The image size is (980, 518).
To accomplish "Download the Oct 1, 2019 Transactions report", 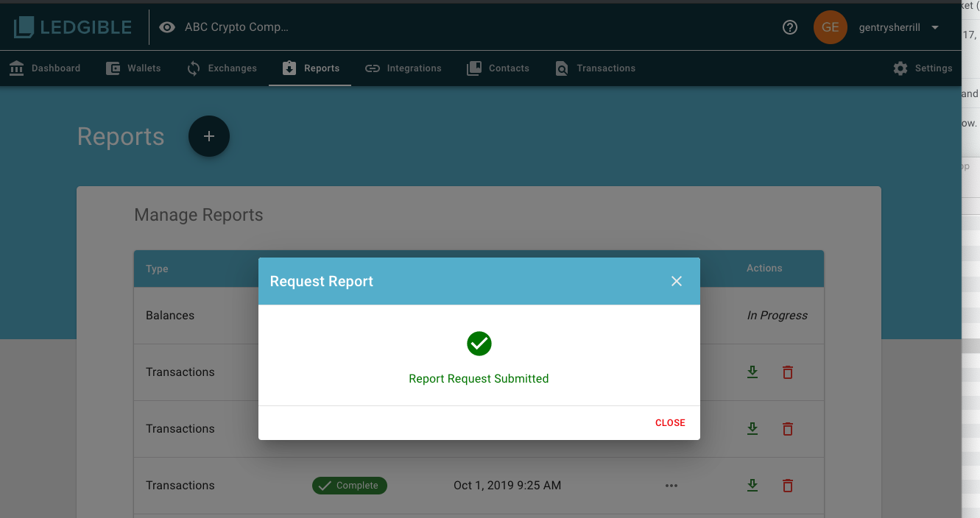I will tap(752, 486).
